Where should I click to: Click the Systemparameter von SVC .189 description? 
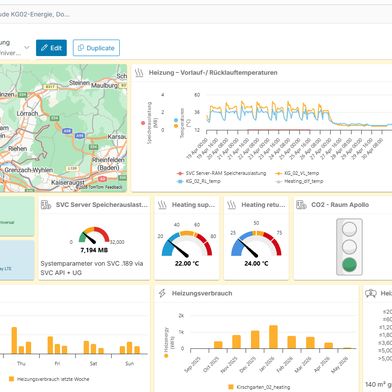[x=92, y=268]
